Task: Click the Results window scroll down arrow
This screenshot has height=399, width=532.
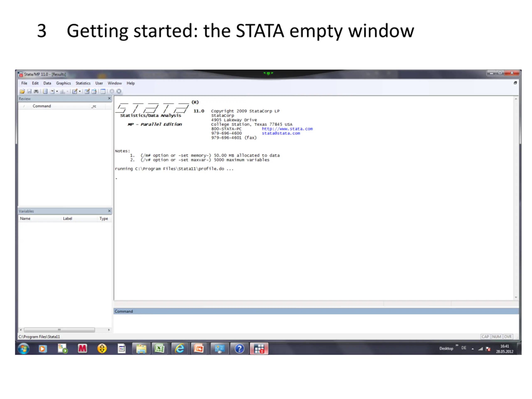Action: coord(516,298)
